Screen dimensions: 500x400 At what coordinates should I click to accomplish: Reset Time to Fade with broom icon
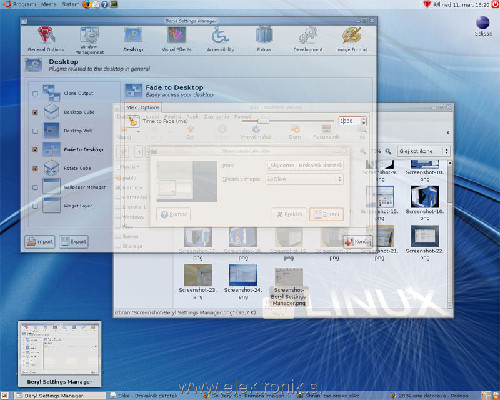pyautogui.click(x=133, y=121)
